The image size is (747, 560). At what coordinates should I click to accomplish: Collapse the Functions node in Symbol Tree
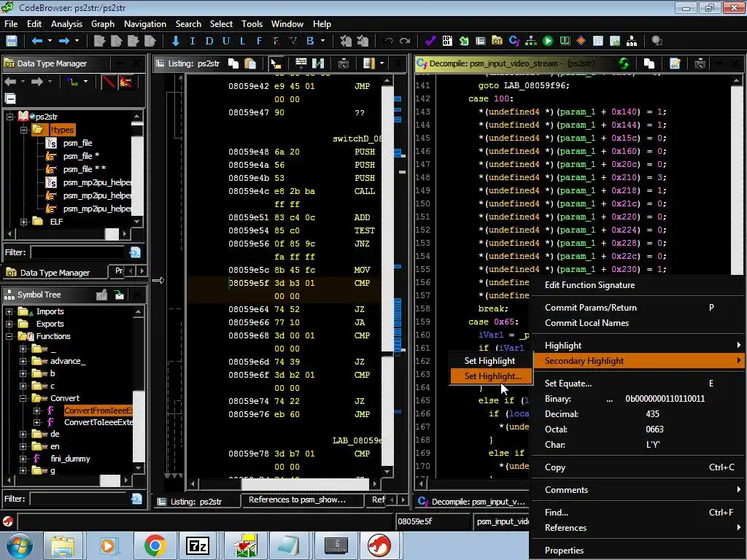tap(9, 336)
